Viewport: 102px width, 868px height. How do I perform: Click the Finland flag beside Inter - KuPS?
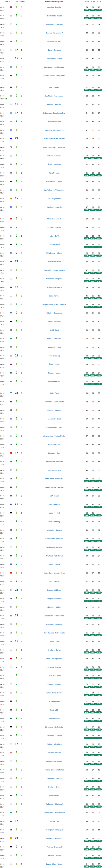tap(11, 236)
